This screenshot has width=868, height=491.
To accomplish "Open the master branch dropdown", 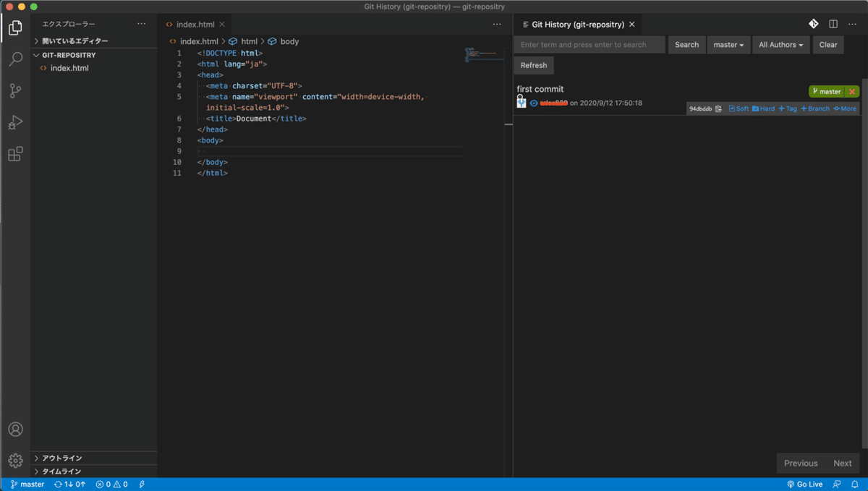I will pyautogui.click(x=728, y=45).
